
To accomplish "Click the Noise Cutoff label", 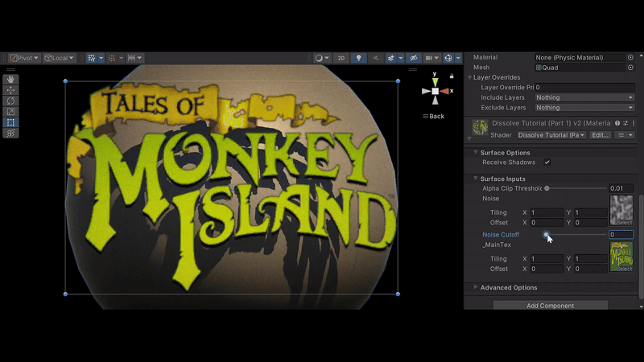I will 501,234.
